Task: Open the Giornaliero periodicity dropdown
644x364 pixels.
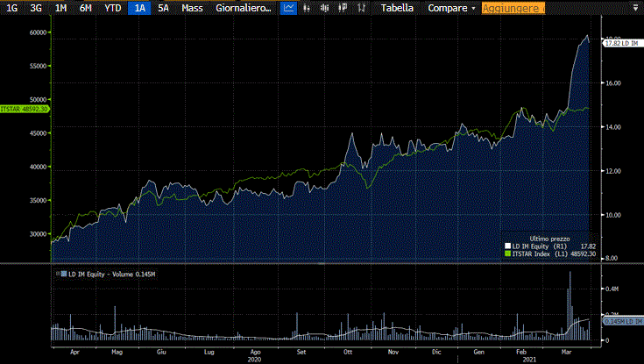Action: click(x=243, y=8)
